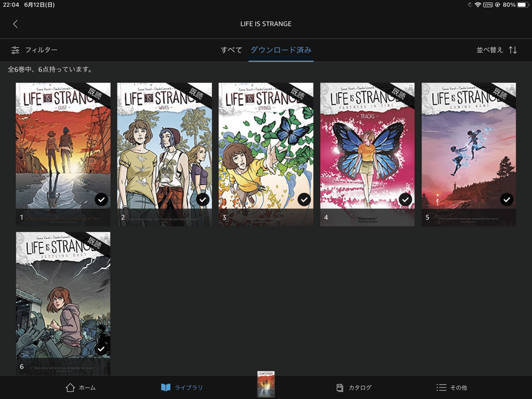Open the Catalog icon
This screenshot has width=532, height=399.
[x=340, y=387]
